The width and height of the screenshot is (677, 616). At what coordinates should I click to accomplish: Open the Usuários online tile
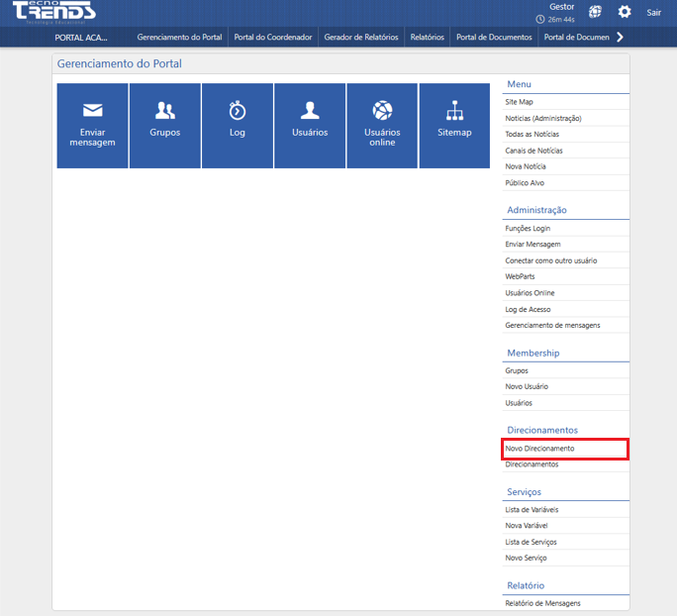382,125
